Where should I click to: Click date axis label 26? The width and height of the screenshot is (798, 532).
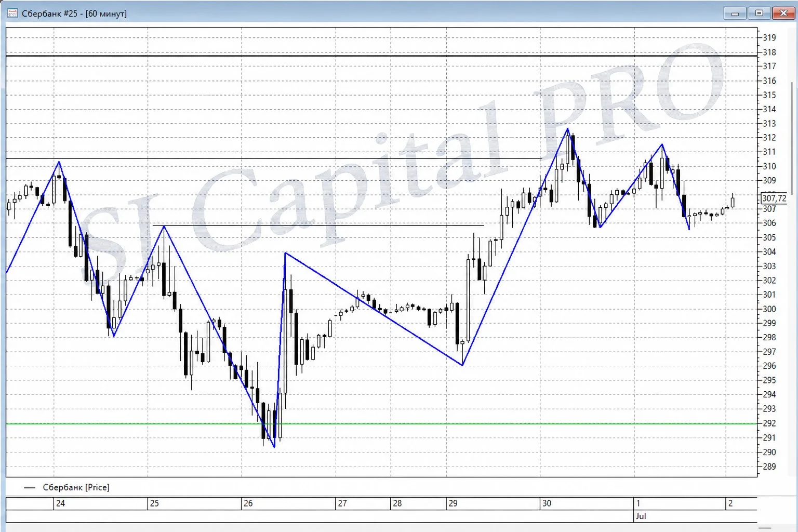point(248,503)
